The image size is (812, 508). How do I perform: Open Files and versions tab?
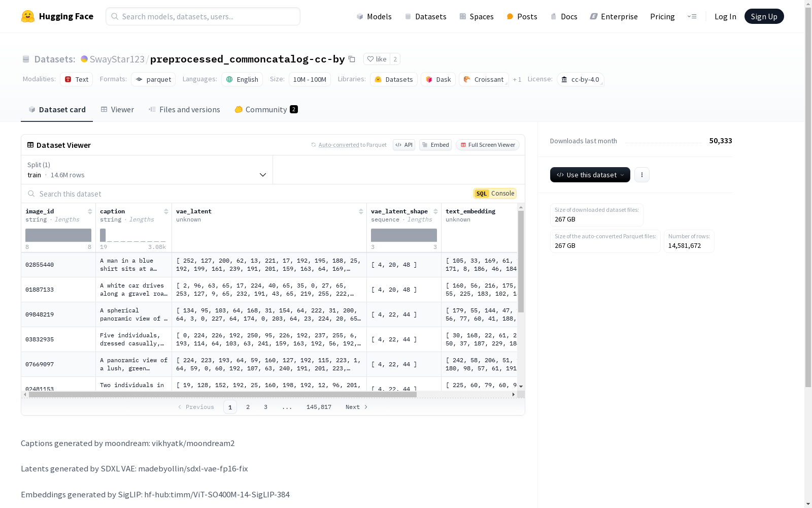184,110
